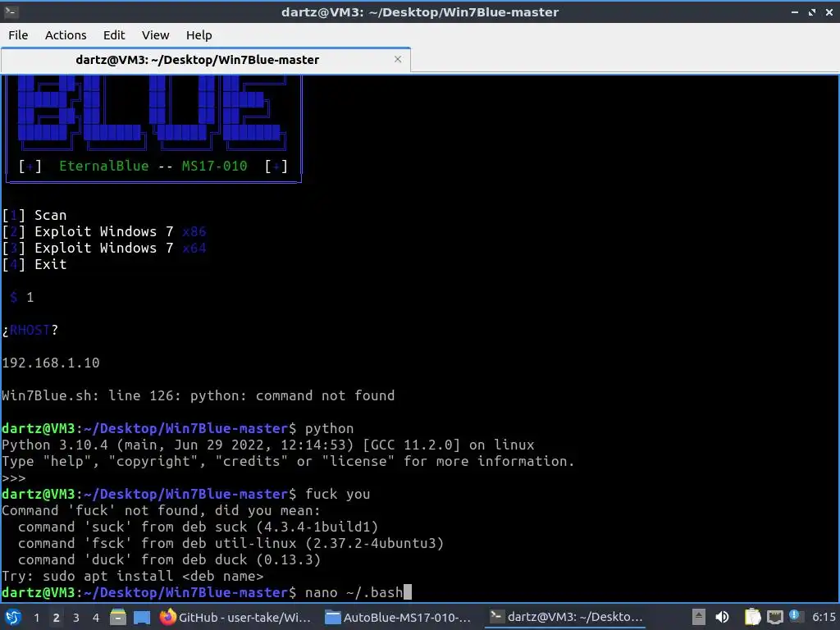
Task: Click the 6:15 panel clock
Action: tap(824, 617)
